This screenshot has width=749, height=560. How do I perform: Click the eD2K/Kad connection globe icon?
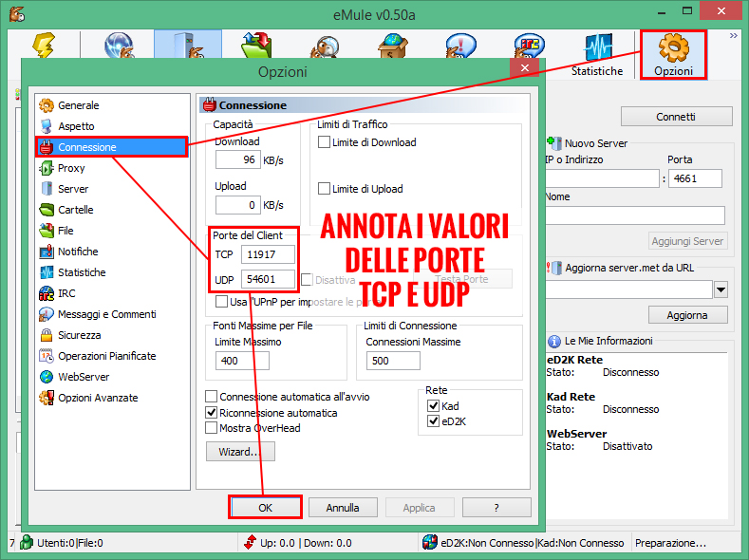pos(430,543)
